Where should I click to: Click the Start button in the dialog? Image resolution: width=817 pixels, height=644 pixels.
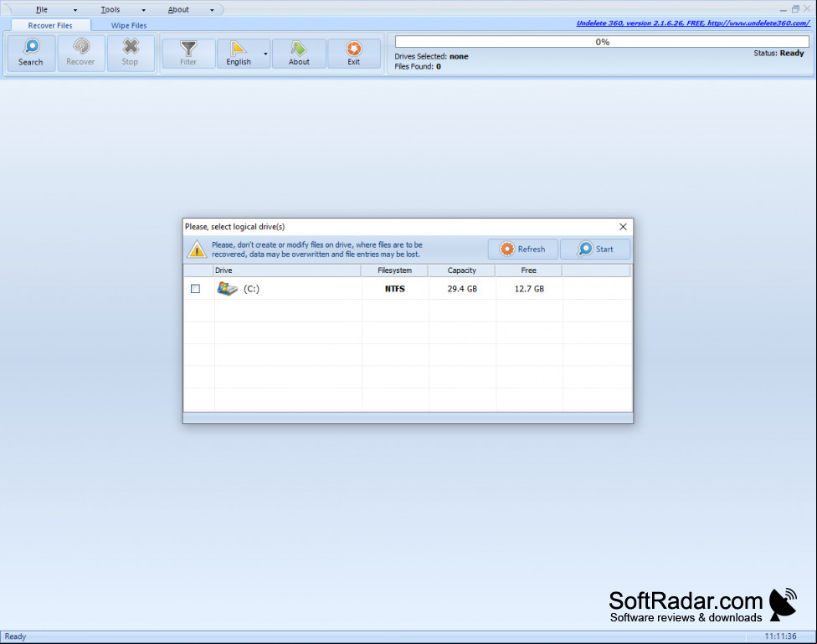coord(595,250)
